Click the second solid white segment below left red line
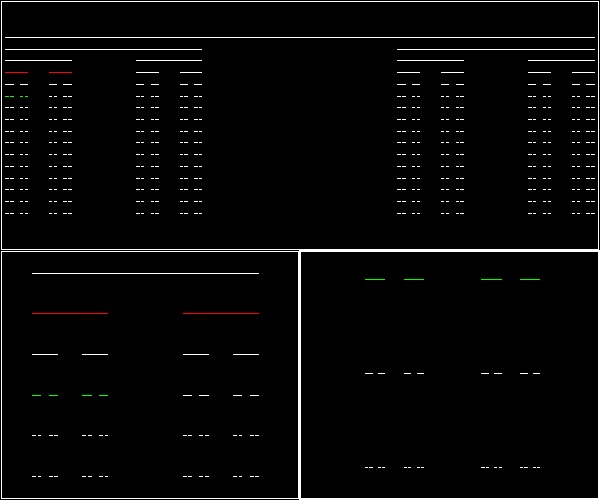Image resolution: width=600 pixels, height=500 pixels. [x=95, y=354]
